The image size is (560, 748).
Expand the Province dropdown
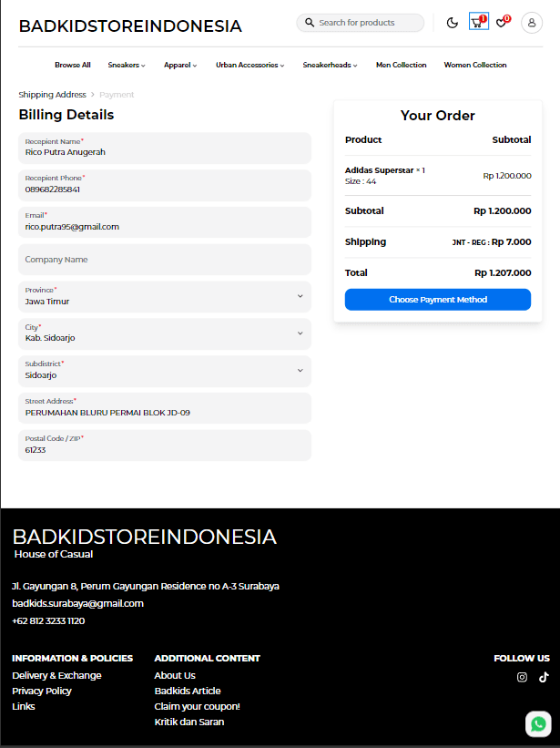tap(300, 296)
